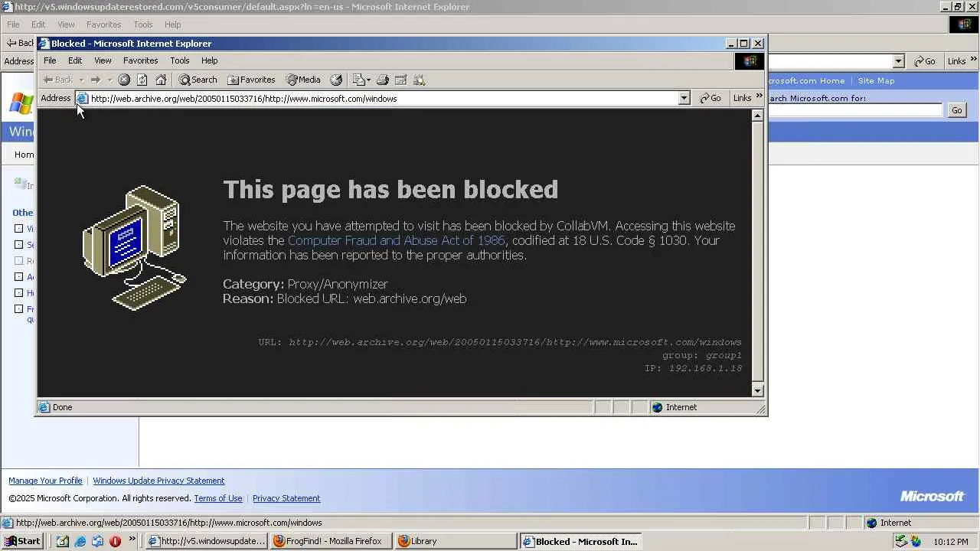Open the Start menu
Viewport: 980px width, 551px height.
click(23, 541)
